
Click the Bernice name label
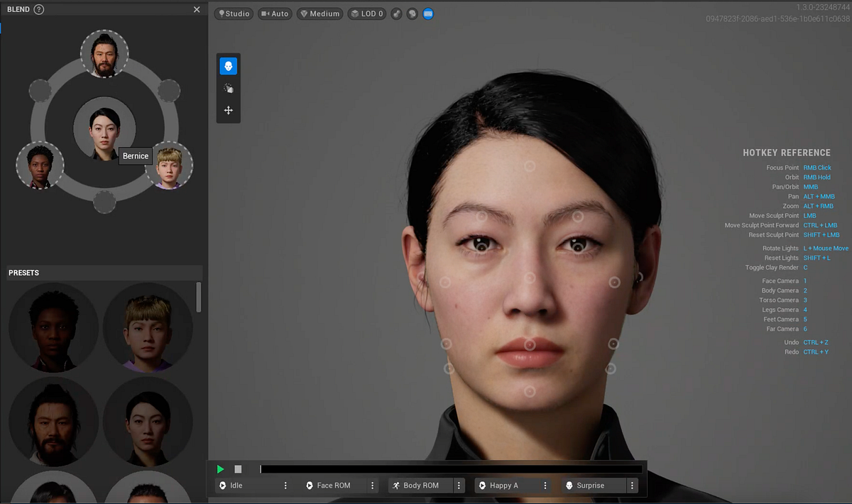point(135,155)
